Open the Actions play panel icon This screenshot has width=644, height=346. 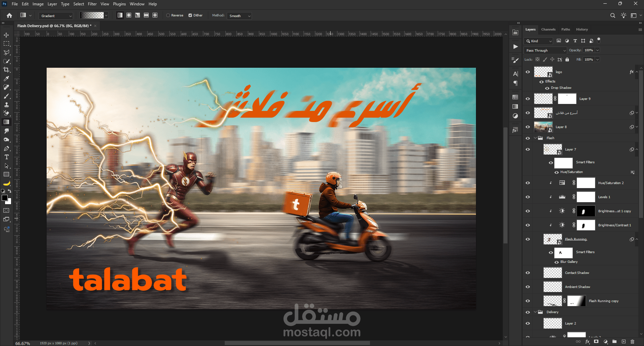pos(516,47)
